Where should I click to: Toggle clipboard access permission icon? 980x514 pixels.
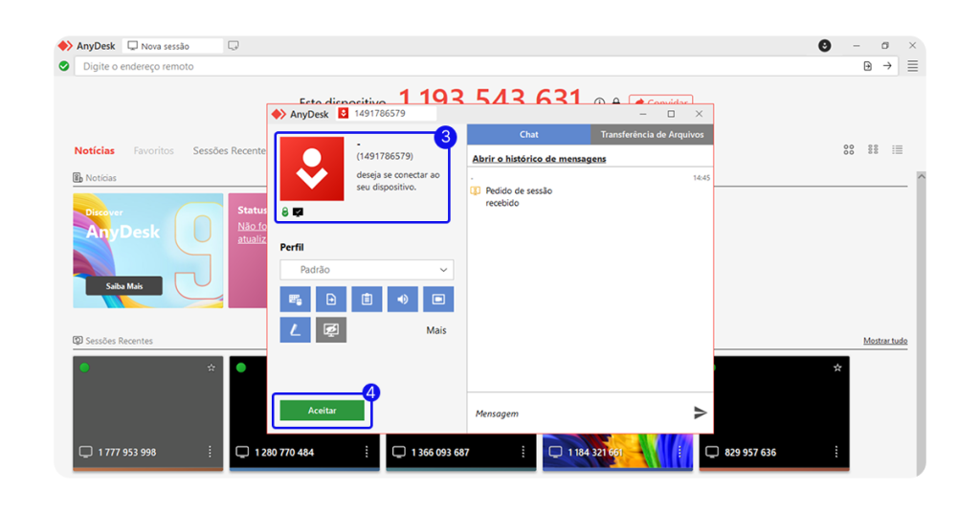point(367,300)
